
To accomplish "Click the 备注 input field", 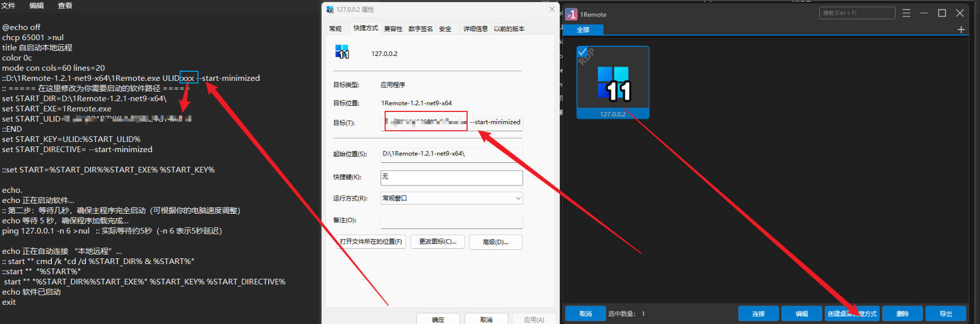I will (x=451, y=221).
